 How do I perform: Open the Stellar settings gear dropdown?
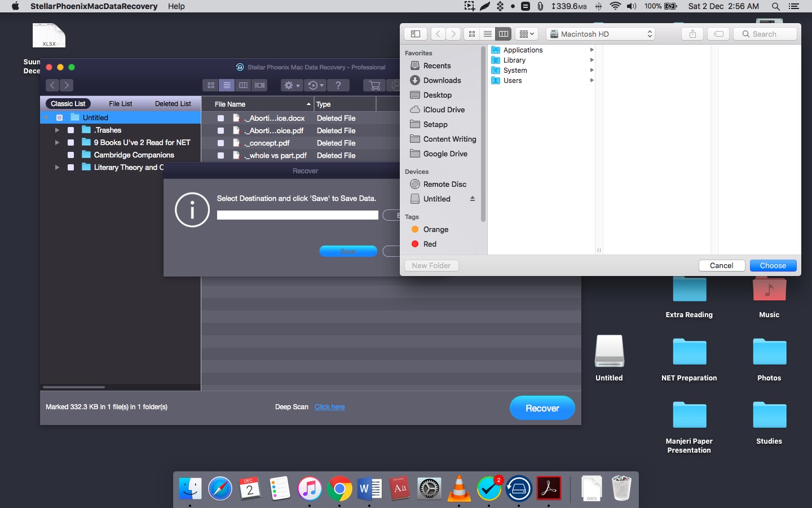pos(292,85)
